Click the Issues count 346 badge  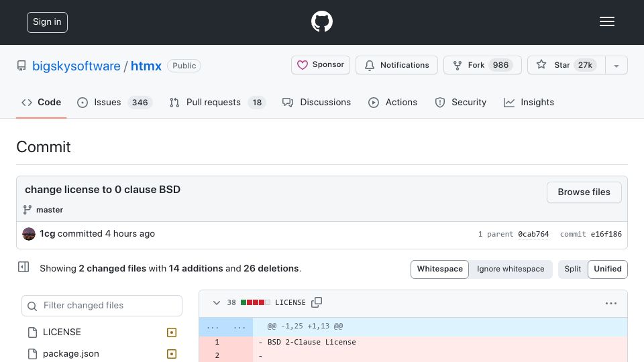(x=140, y=102)
